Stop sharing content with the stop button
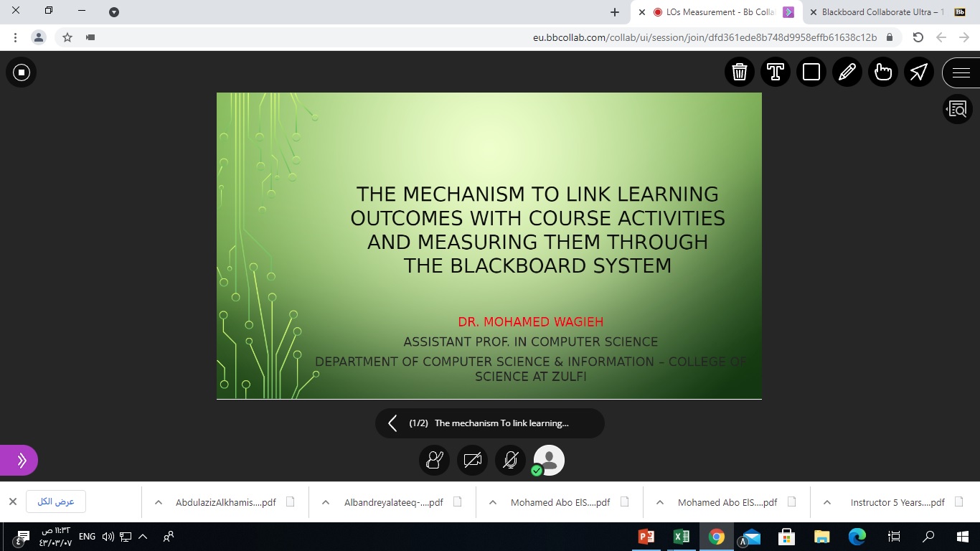 (x=21, y=72)
